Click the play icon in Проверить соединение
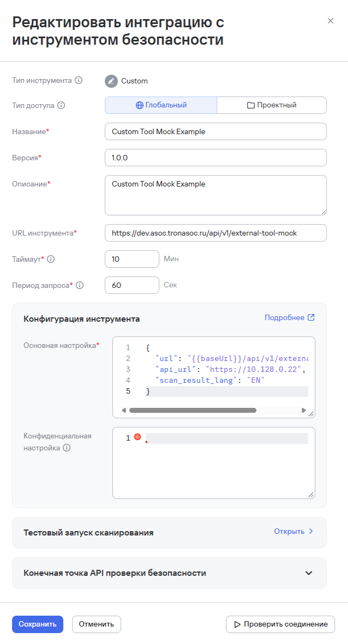Screen dimensions: 348x644 pyautogui.click(x=237, y=624)
